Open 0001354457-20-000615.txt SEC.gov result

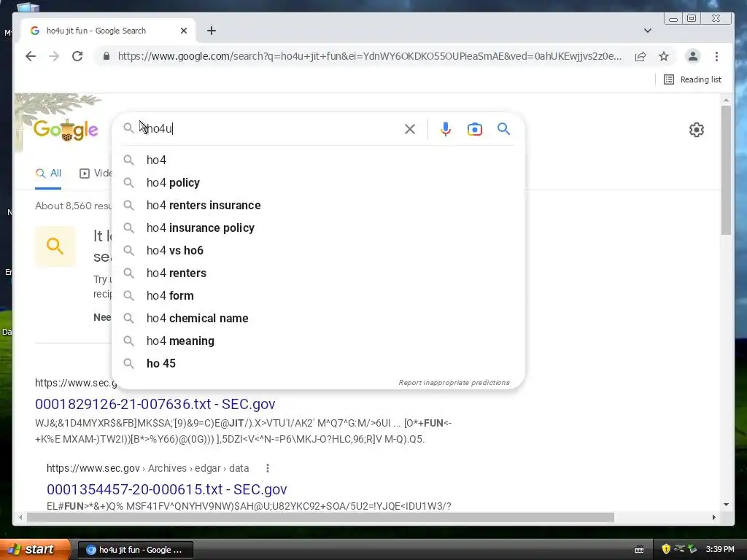tap(167, 489)
